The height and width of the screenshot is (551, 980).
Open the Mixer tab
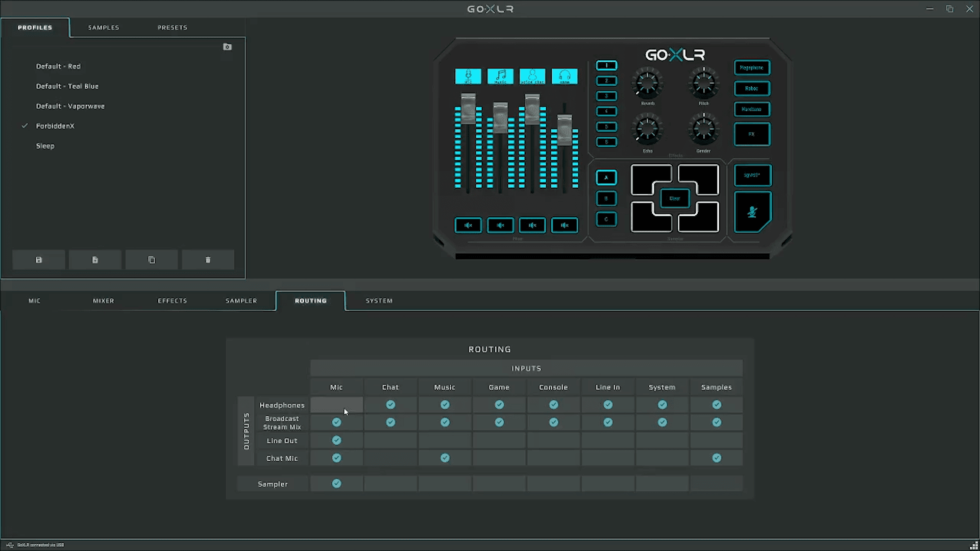pos(104,301)
